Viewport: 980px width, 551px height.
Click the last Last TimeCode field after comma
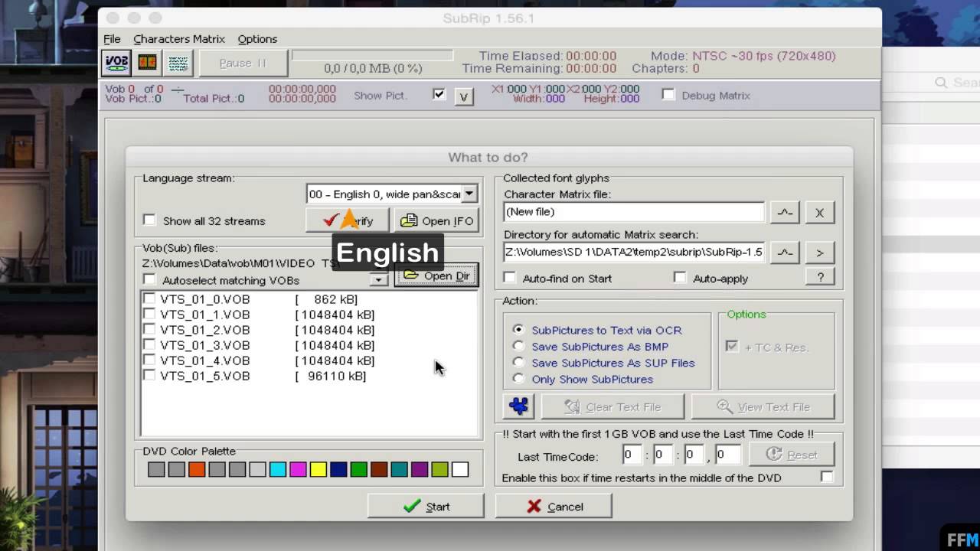pos(729,455)
